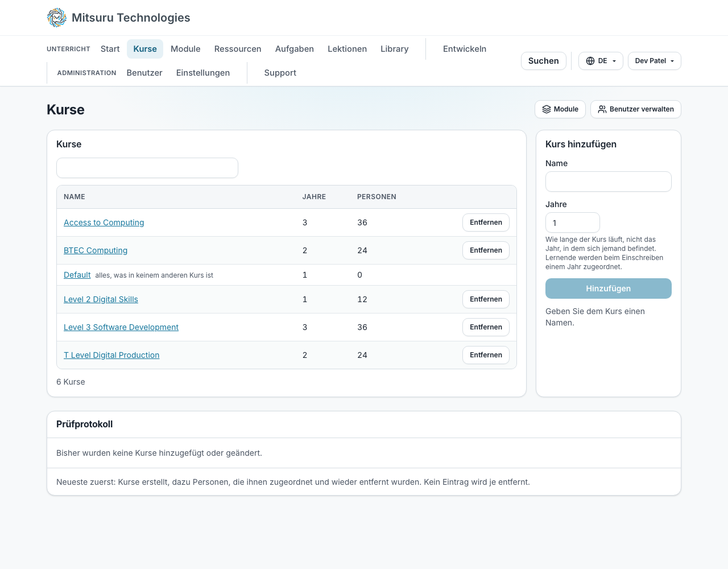Click the Suchen button
728x569 pixels.
544,61
